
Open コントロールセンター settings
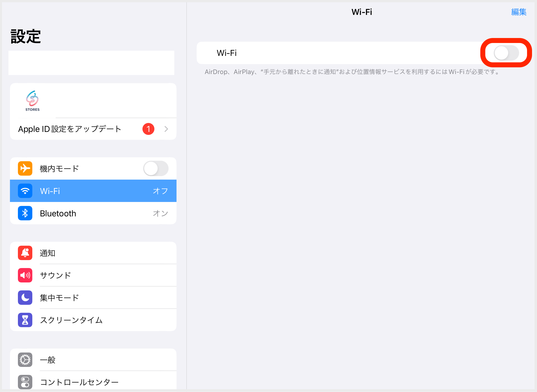(x=93, y=381)
